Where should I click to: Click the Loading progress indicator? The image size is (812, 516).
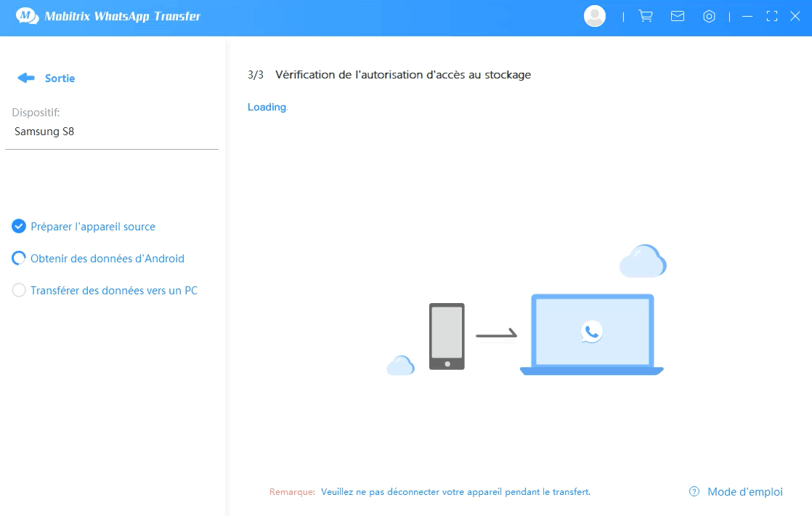(x=266, y=107)
